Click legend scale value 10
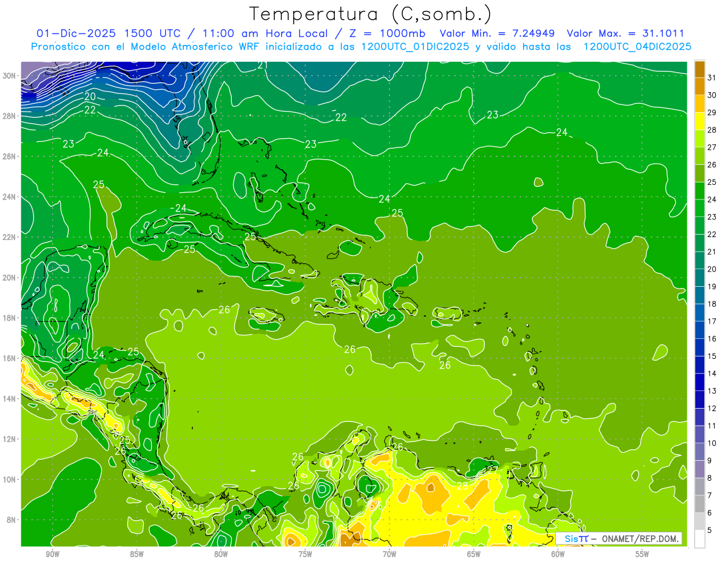728x562 pixels. 712,443
